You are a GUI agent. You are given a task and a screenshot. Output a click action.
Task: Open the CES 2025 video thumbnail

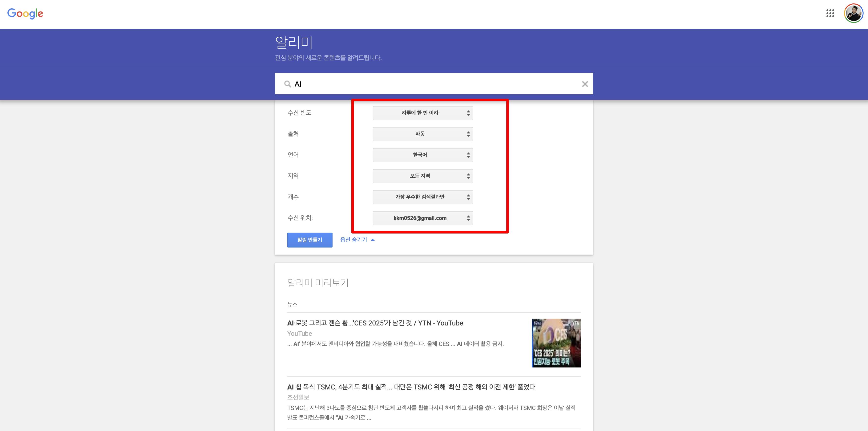(556, 343)
